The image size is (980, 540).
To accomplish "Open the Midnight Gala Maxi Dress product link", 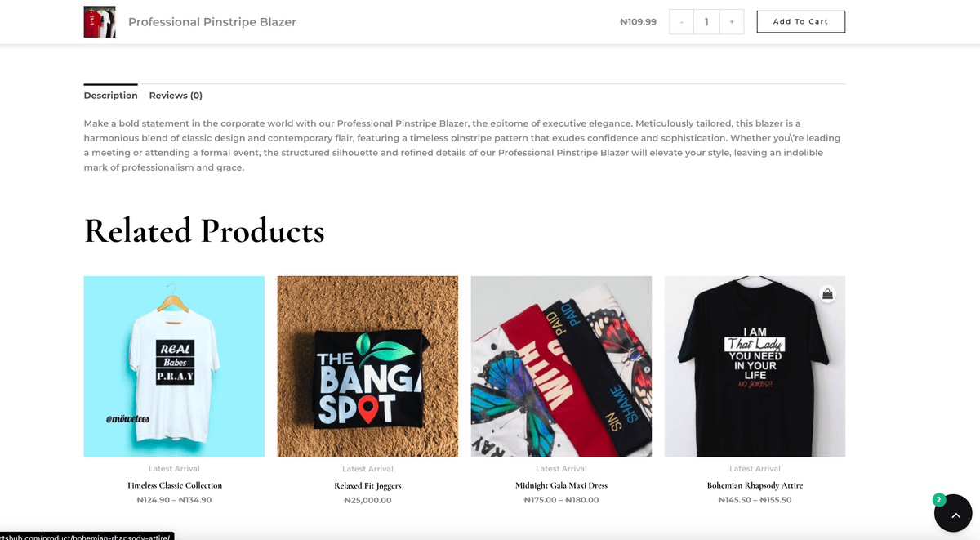I will pyautogui.click(x=561, y=484).
